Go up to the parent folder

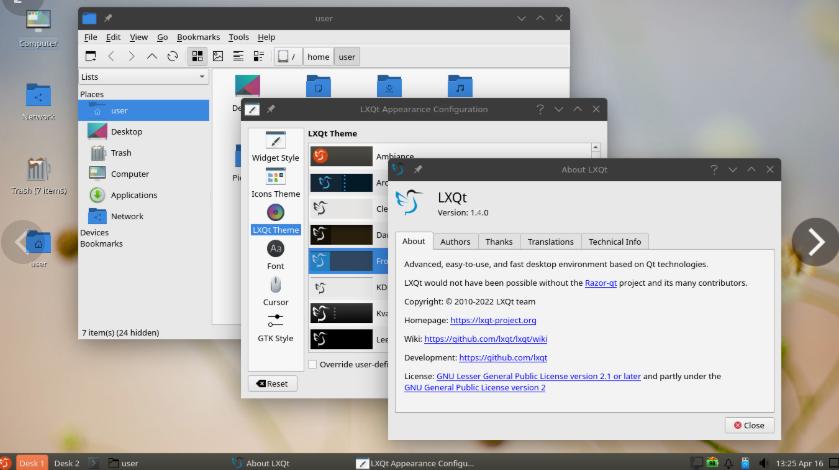pyautogui.click(x=152, y=56)
